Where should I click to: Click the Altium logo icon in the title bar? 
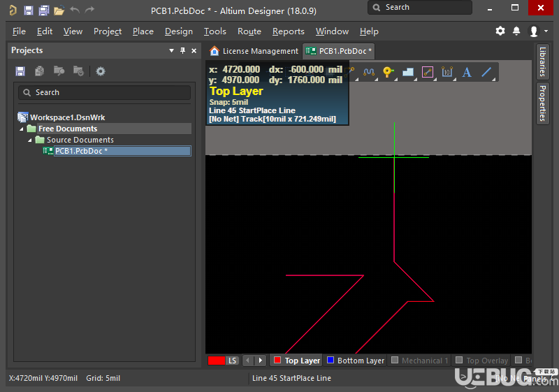click(13, 10)
